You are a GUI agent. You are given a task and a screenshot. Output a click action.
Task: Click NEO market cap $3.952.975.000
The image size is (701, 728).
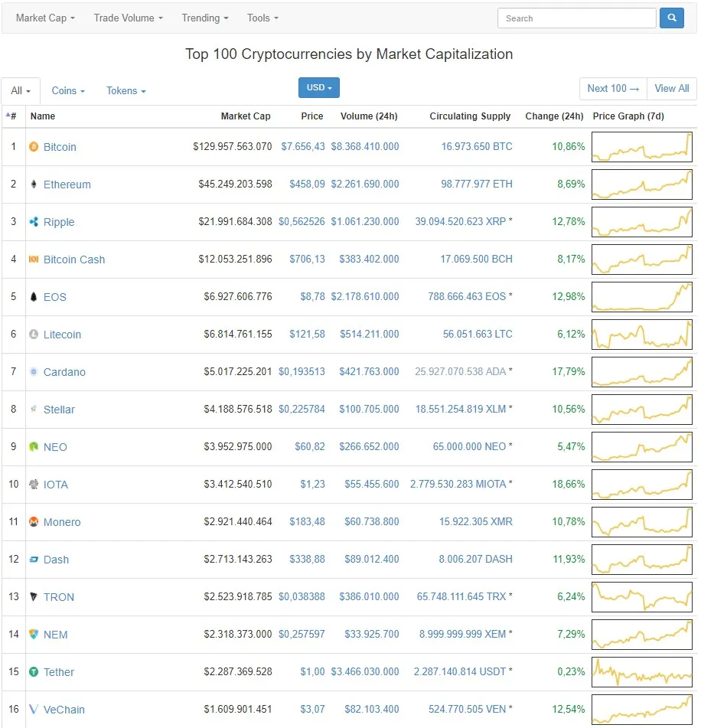point(238,446)
